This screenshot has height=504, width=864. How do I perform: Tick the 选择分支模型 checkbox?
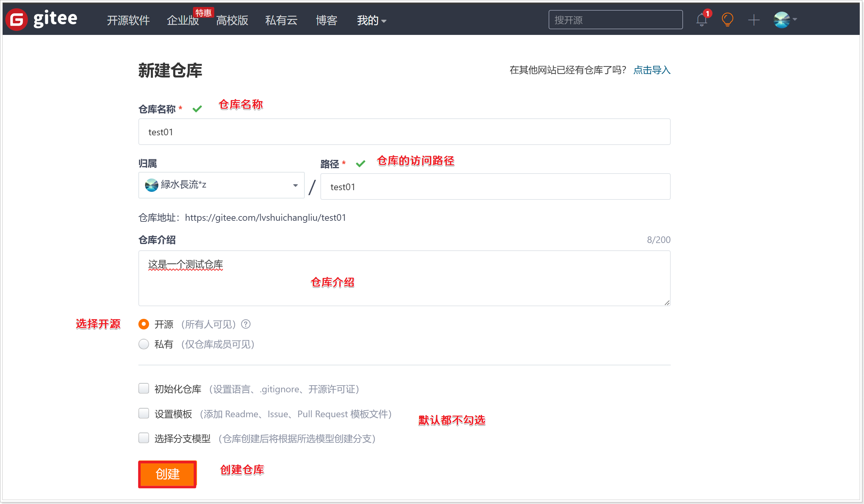pyautogui.click(x=144, y=438)
